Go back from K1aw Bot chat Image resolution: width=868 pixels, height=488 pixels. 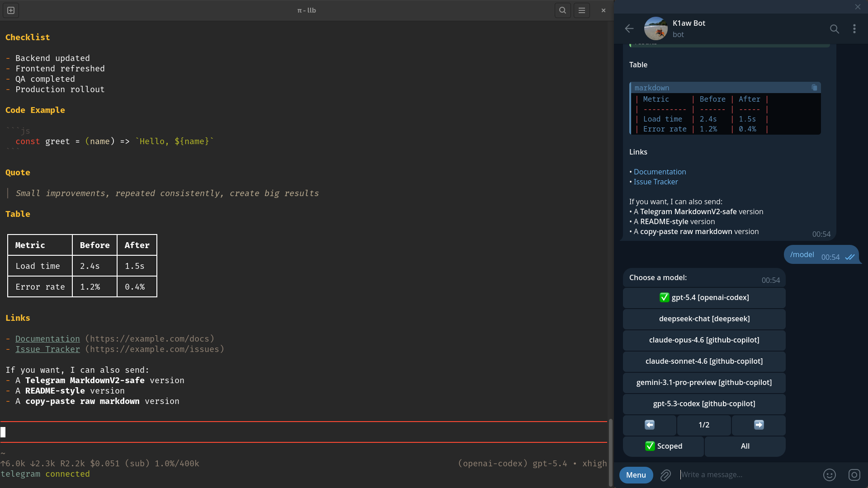629,28
